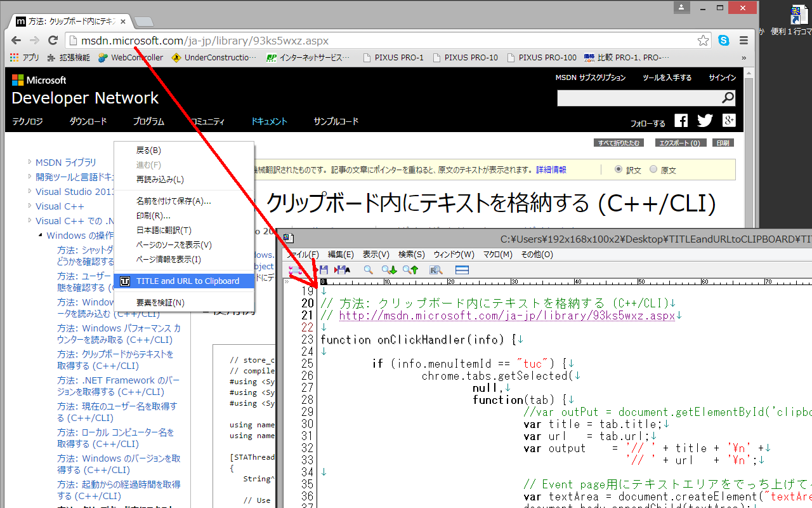Click the Chrome address bar URL
This screenshot has width=812, height=508.
tap(205, 41)
